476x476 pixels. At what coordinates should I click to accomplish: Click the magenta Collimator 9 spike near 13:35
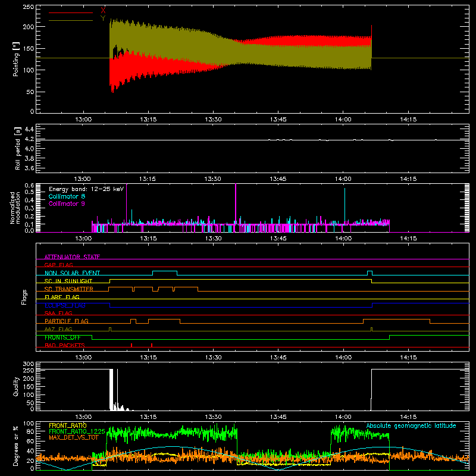click(236, 203)
